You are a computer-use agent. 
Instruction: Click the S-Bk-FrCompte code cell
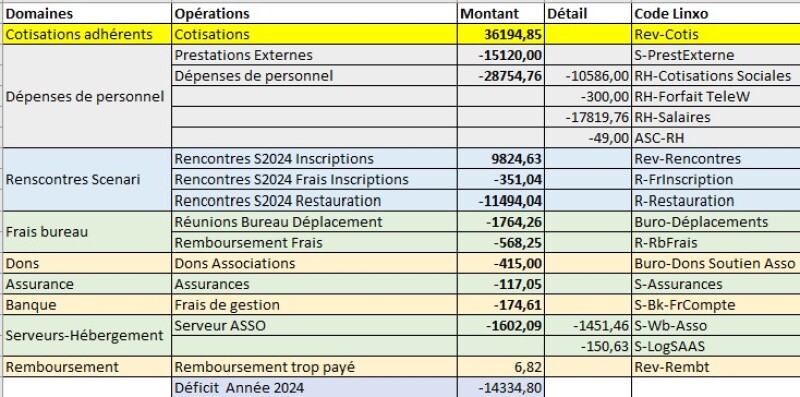[715, 305]
